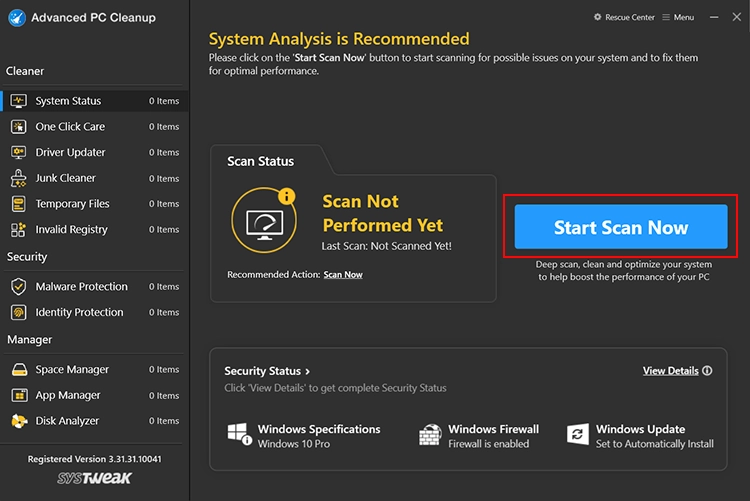Screen dimensions: 750x501
Task: Click the Scan Now recommended action link
Action: 343,274
